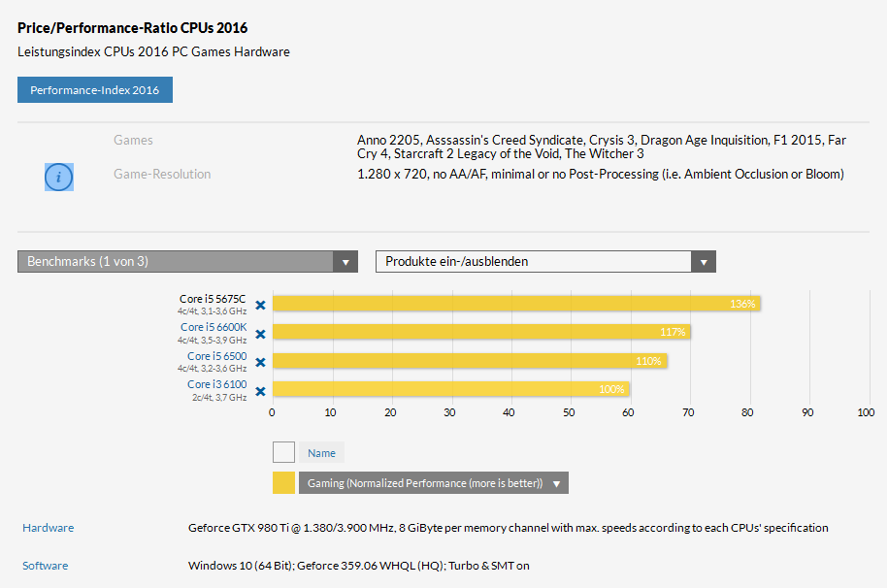The image size is (888, 588).
Task: Click the 2c/4t, 3,7 GHz spec text
Action: coord(219,398)
